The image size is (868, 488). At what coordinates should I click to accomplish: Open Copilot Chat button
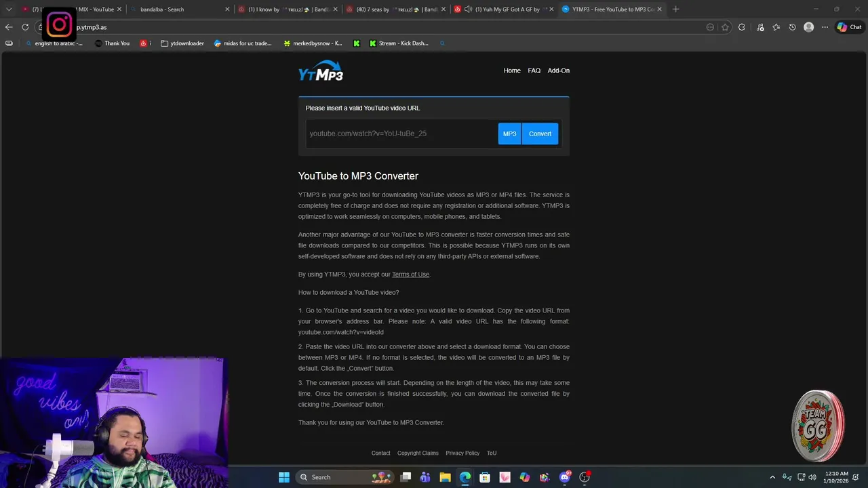(x=850, y=27)
